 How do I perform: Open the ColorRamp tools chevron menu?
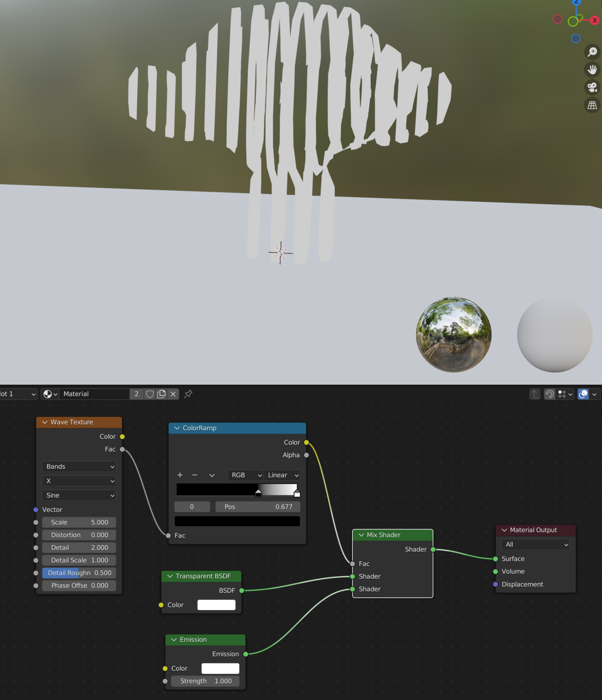(212, 475)
